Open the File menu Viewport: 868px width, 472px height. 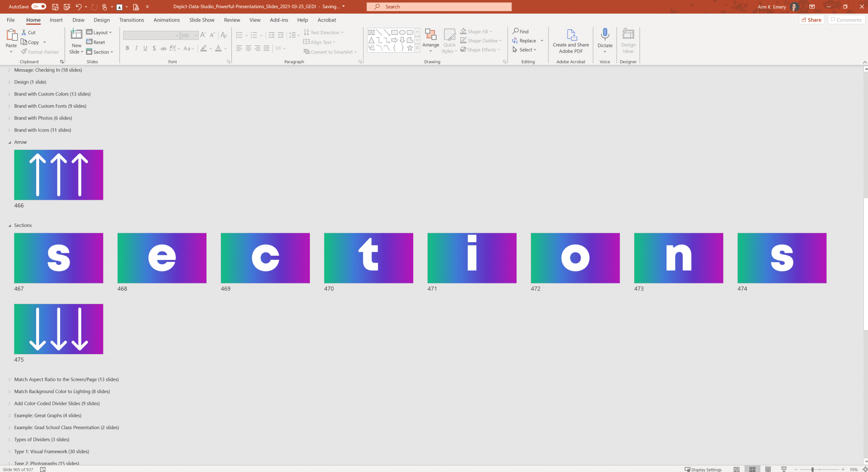click(11, 20)
